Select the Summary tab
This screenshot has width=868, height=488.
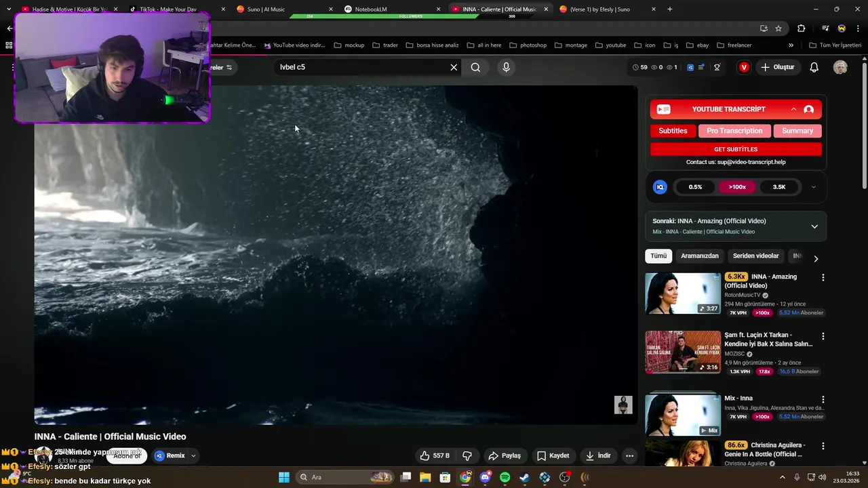[797, 131]
